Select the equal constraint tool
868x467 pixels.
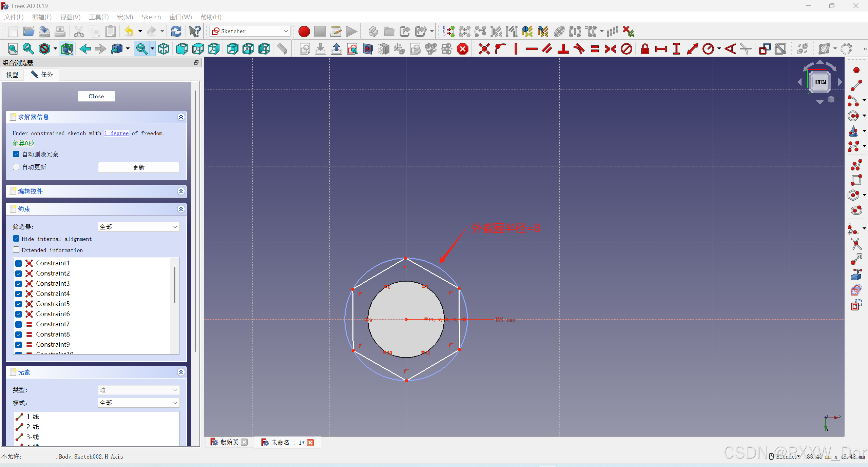595,49
